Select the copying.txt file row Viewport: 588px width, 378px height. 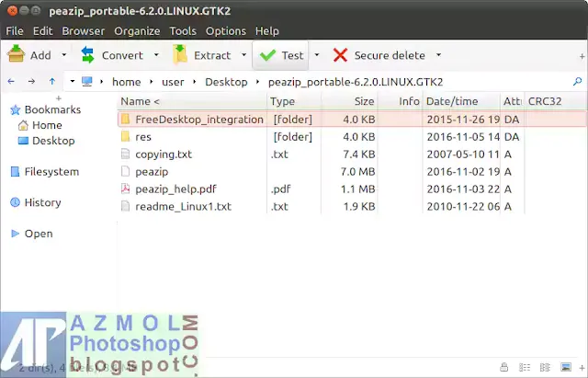click(x=352, y=155)
